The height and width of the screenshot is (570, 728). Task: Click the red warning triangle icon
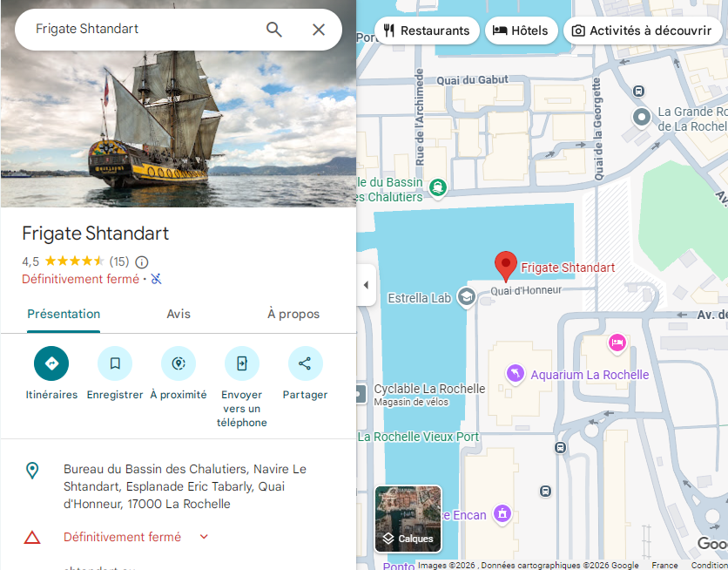pos(32,538)
